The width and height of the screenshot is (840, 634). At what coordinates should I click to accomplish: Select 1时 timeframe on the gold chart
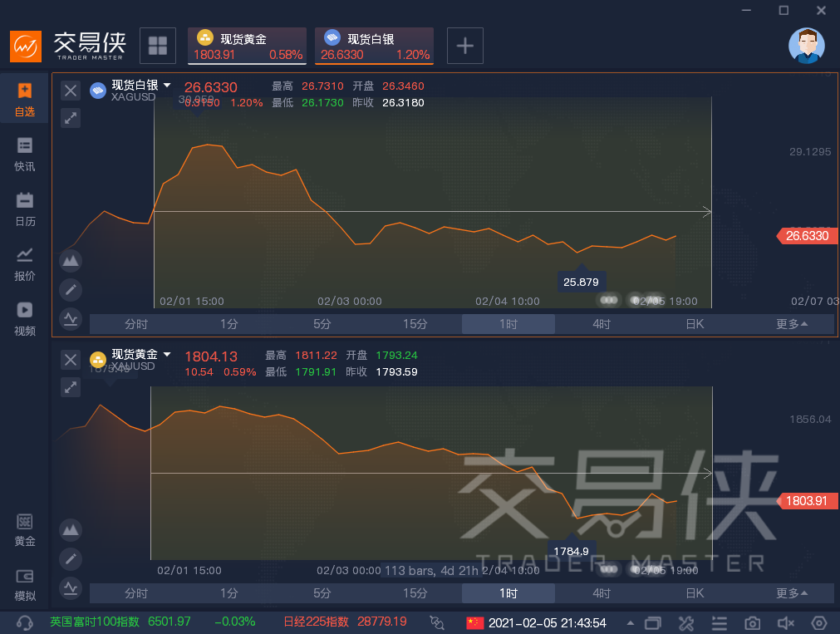click(x=508, y=593)
